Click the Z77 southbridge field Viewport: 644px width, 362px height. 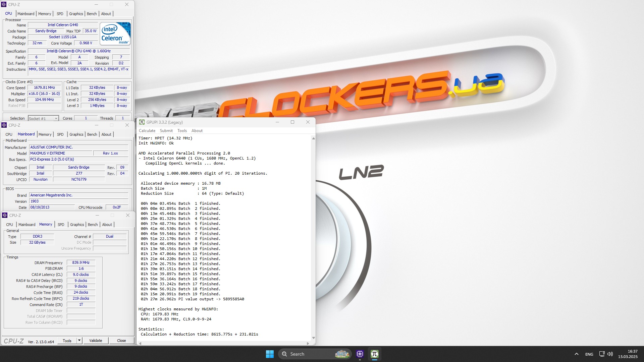click(x=79, y=173)
